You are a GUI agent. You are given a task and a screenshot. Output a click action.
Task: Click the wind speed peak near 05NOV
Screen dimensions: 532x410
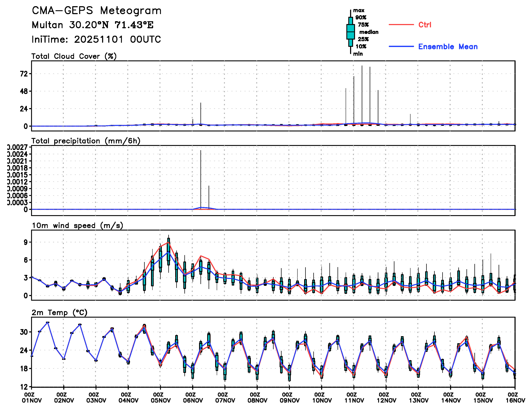pyautogui.click(x=168, y=242)
